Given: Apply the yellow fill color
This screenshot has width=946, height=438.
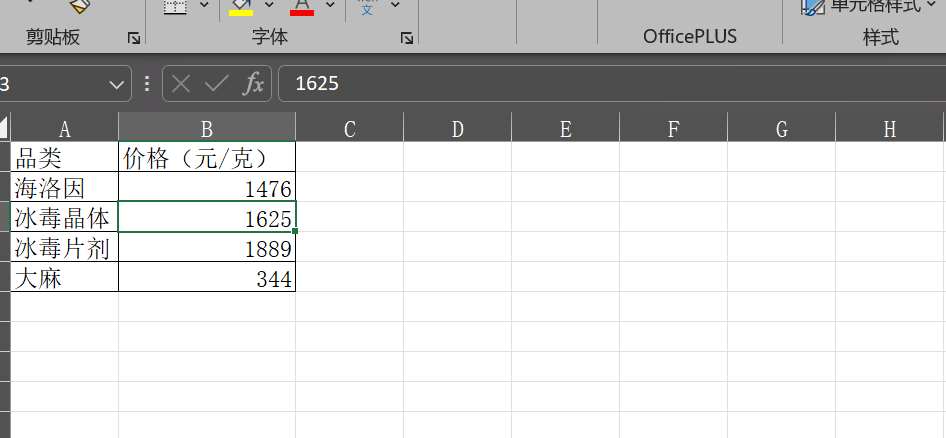Looking at the screenshot, I should [x=241, y=6].
